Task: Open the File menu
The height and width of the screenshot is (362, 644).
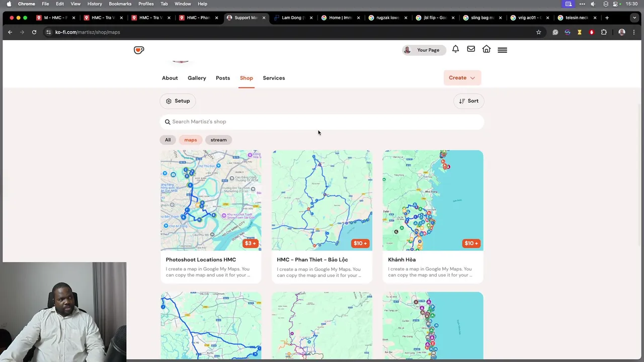Action: [x=45, y=4]
